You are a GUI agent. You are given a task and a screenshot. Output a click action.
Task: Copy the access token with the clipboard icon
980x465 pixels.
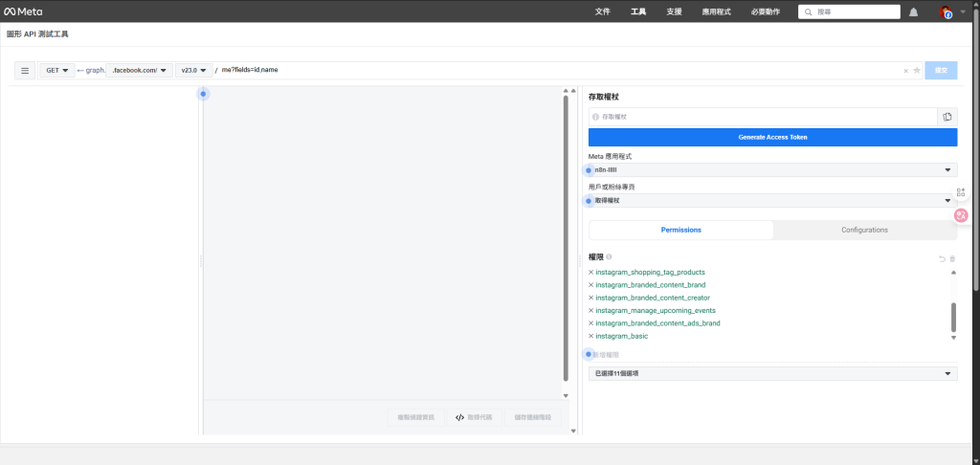click(x=947, y=117)
